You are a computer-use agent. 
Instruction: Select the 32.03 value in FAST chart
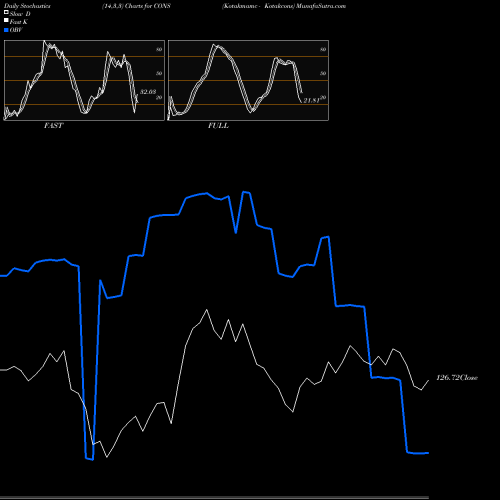click(x=148, y=91)
